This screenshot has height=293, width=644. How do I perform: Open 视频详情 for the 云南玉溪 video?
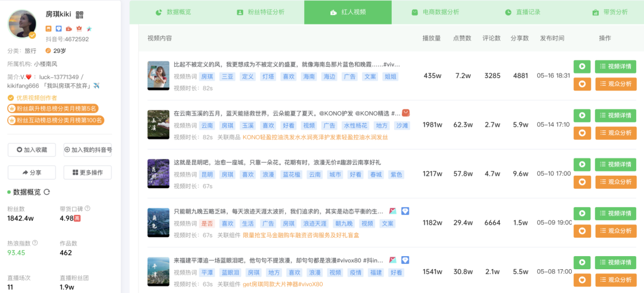[615, 116]
